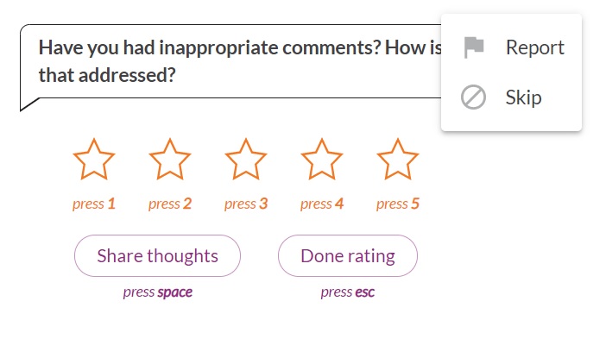
Task: Click the speech bubble tail corner
Action: click(x=28, y=104)
